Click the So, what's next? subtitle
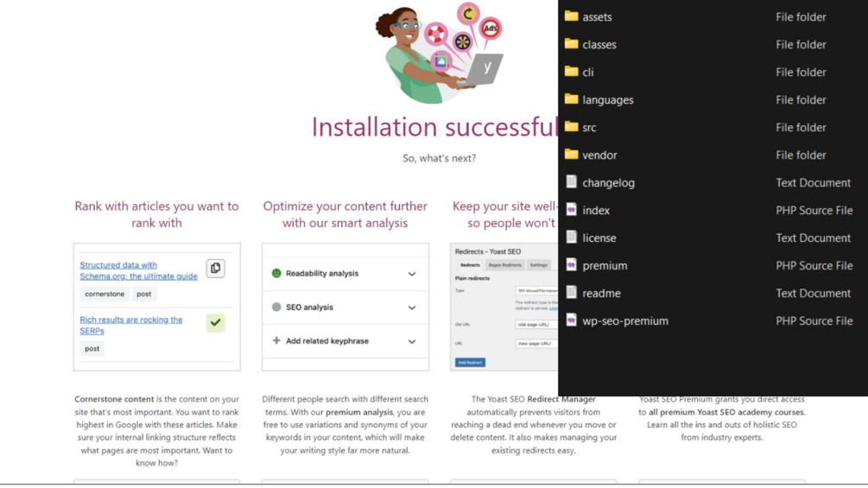The image size is (868, 488). coord(439,158)
